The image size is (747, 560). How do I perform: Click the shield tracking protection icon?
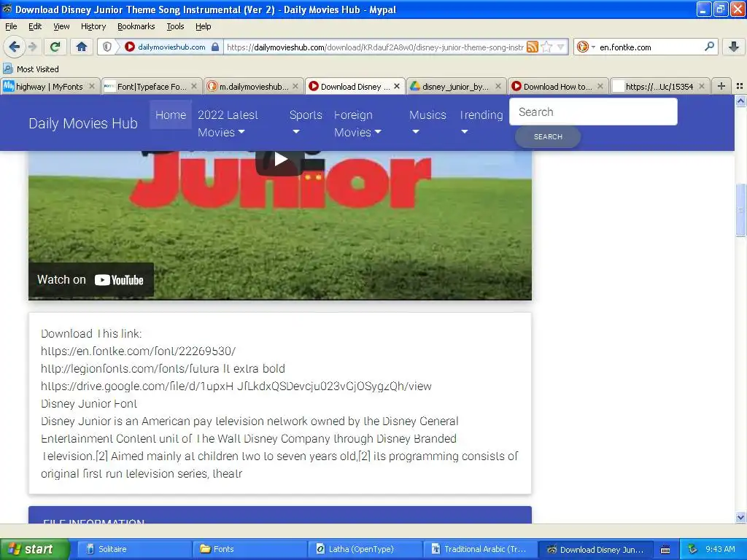[x=107, y=47]
